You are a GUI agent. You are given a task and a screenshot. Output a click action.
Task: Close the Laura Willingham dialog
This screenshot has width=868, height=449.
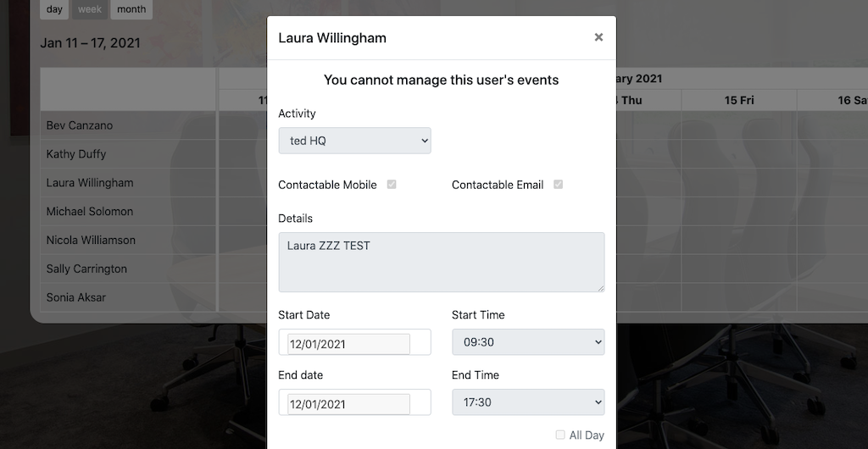[598, 37]
